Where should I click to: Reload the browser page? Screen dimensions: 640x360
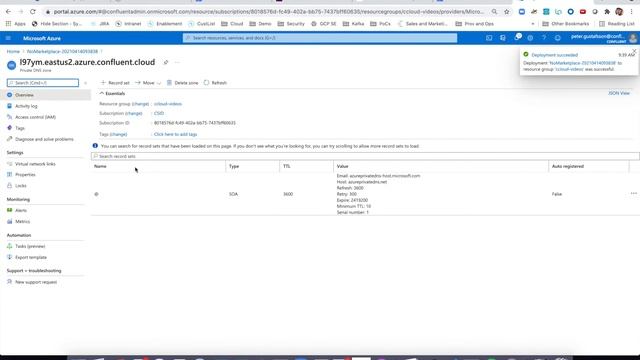click(x=33, y=12)
